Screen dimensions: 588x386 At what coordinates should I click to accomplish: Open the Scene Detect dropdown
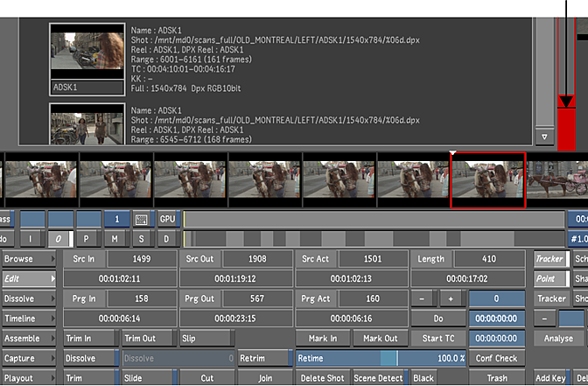381,378
